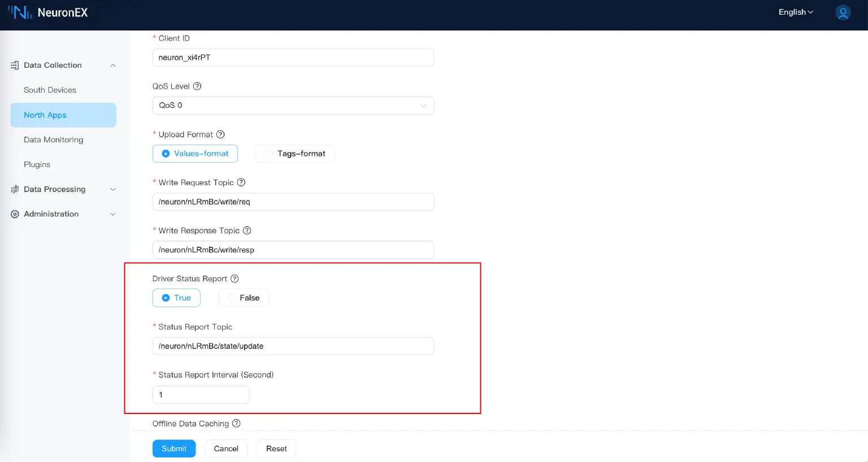Collapse the Data Collection section
Image resolution: width=868 pixels, height=462 pixels.
pyautogui.click(x=113, y=65)
